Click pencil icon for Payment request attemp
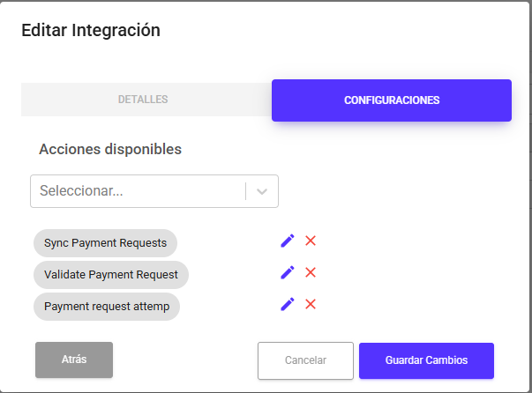Viewport: 532px width, 393px height. [x=287, y=304]
